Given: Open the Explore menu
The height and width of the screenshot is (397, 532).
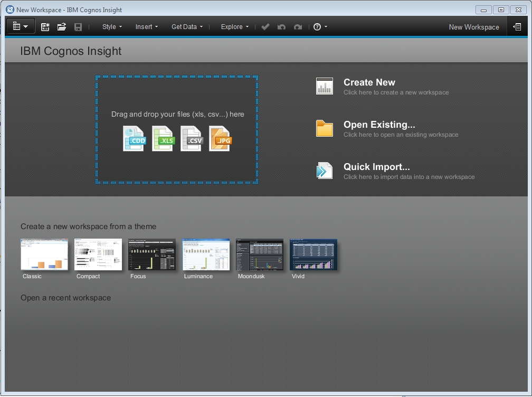Looking at the screenshot, I should (235, 27).
